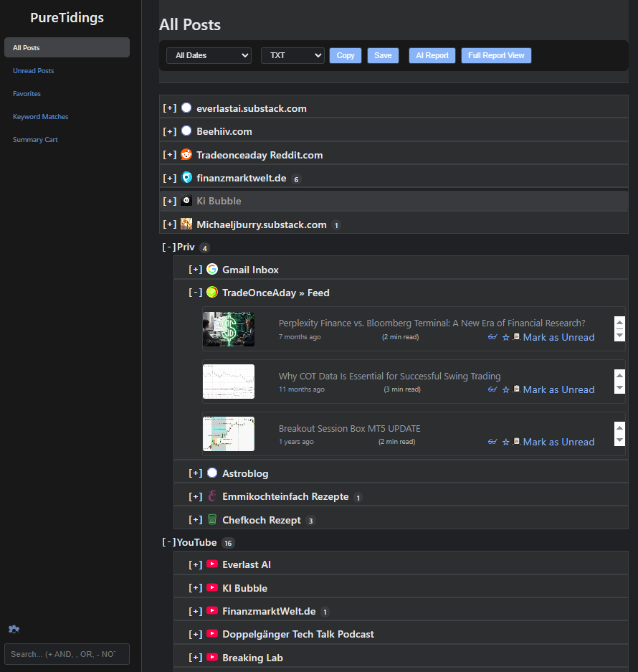Click clipboard icon on COT Data post
The height and width of the screenshot is (672, 638).
coord(517,389)
